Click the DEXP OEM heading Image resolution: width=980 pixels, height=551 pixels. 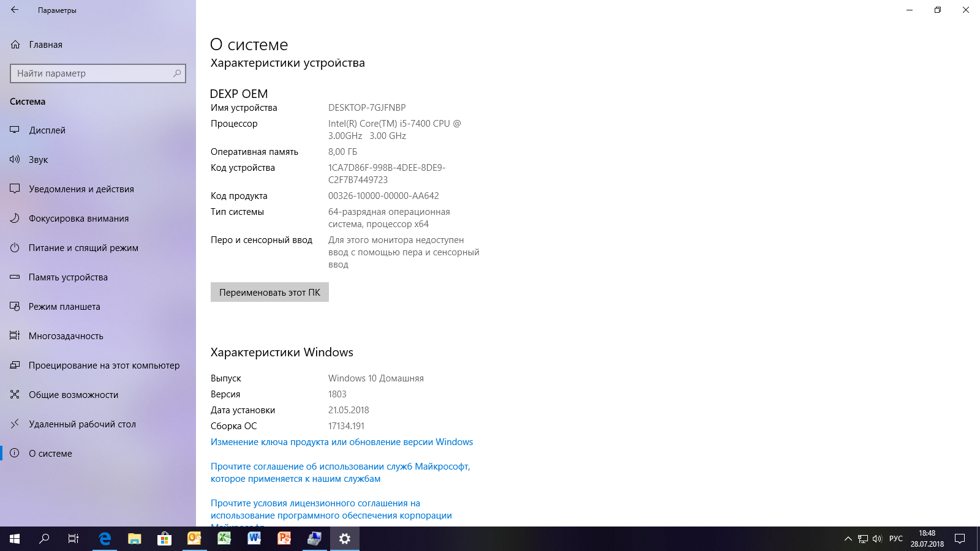(239, 94)
